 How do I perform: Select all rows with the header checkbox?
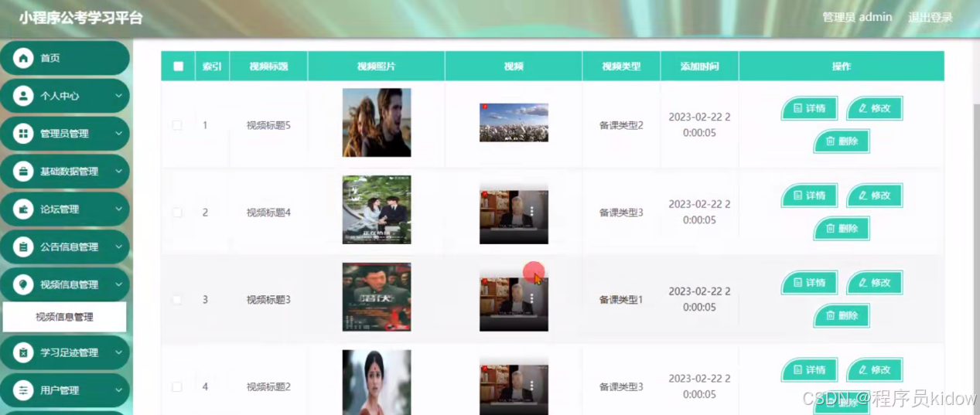point(179,66)
